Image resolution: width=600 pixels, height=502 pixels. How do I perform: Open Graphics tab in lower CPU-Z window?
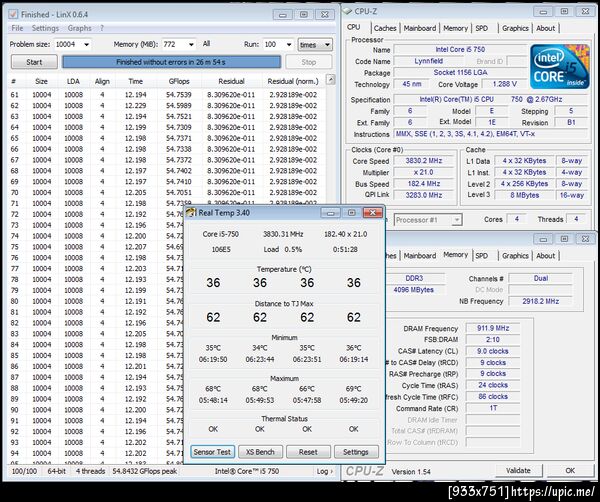(x=515, y=256)
